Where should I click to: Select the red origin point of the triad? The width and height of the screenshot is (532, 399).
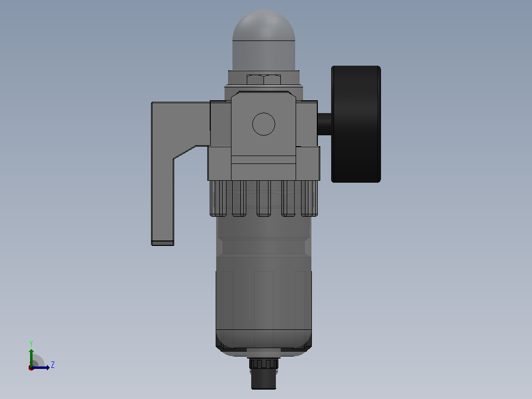point(31,368)
